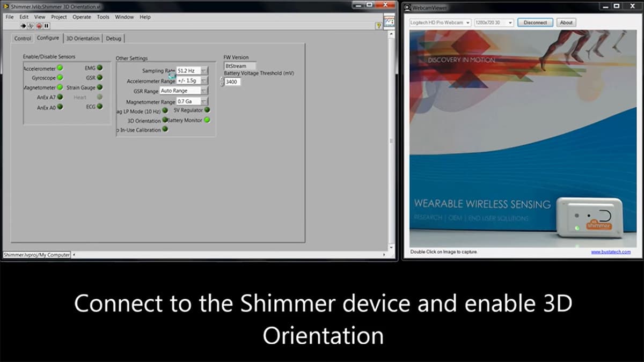Click the About button in WebcamViewer
Image resolution: width=644 pixels, height=362 pixels.
(x=566, y=23)
